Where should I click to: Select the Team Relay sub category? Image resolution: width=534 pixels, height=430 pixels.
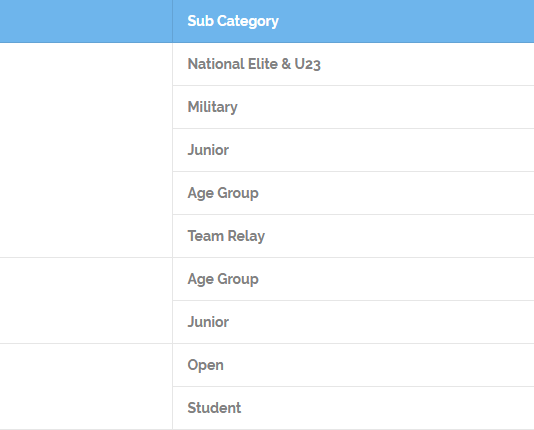tap(353, 236)
